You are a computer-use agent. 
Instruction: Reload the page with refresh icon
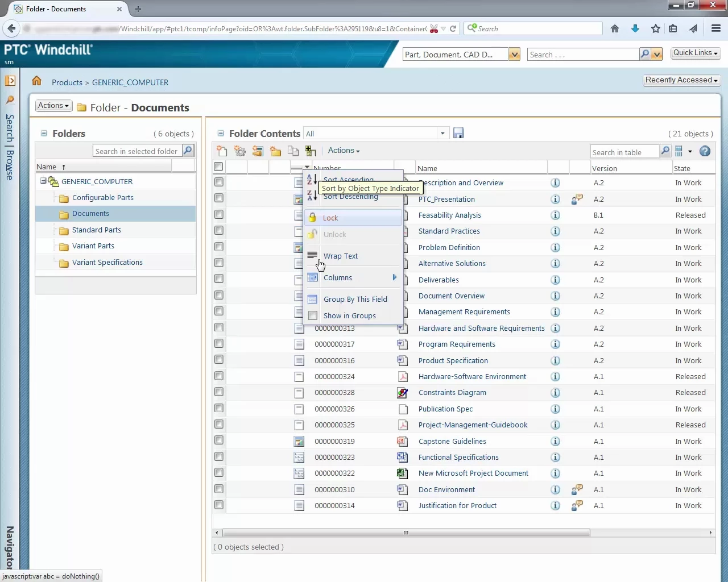(453, 28)
